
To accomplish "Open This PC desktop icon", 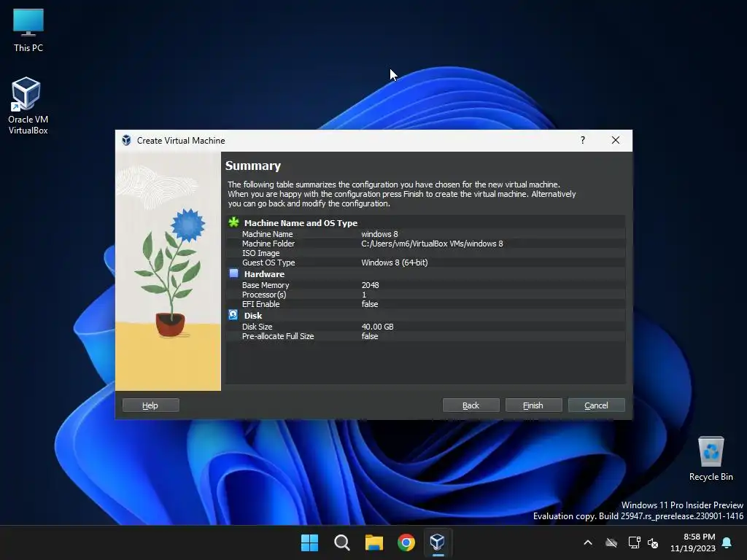I will [x=28, y=31].
